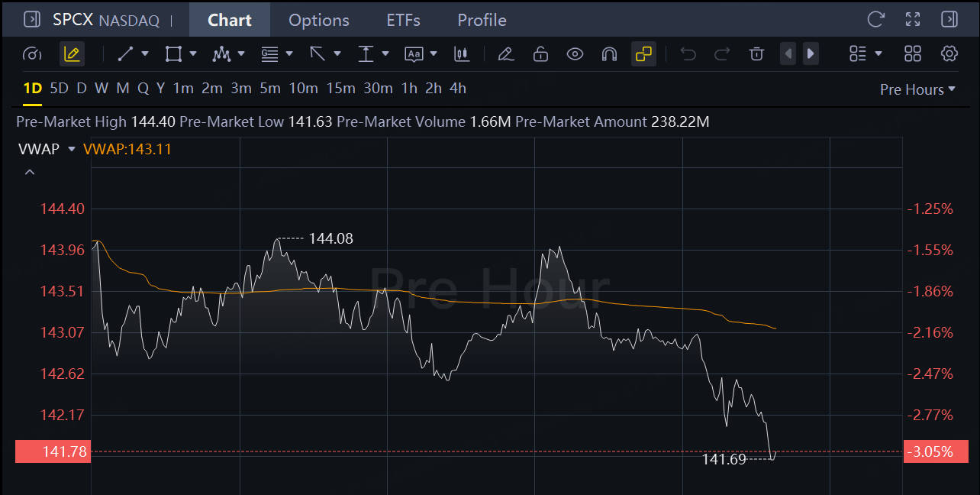This screenshot has height=495, width=980.
Task: Expand the measure tools dropdown arrow
Action: pos(385,53)
